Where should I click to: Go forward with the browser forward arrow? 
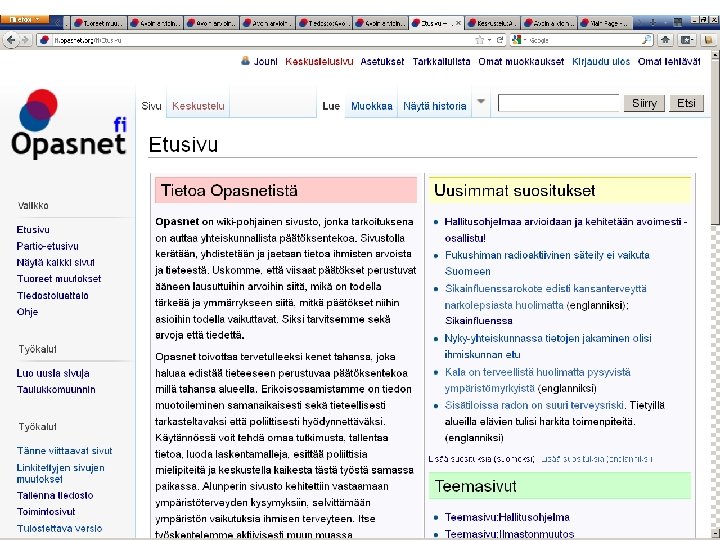pos(25,40)
